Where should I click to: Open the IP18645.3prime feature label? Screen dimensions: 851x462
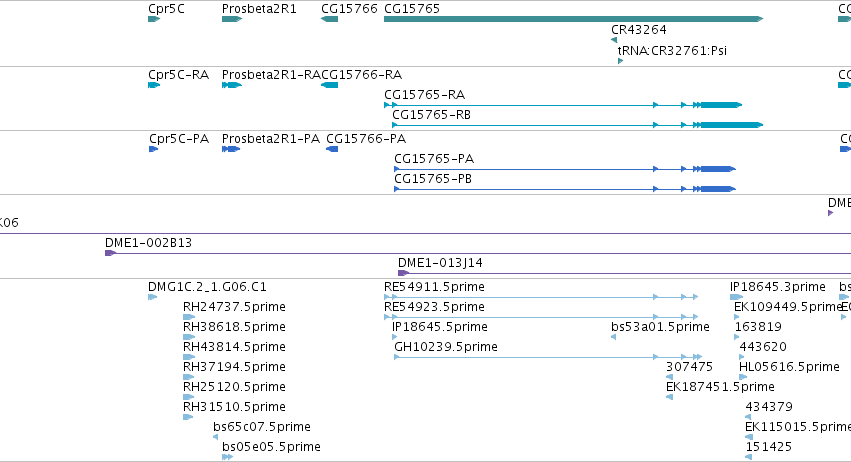coord(778,287)
